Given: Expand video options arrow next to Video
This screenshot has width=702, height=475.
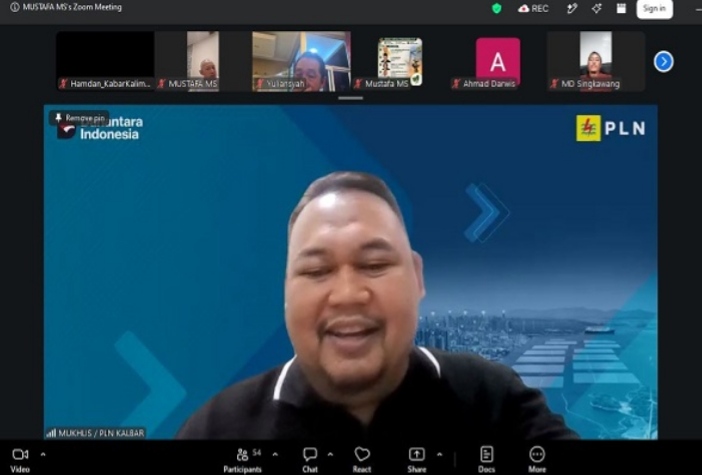Looking at the screenshot, I should click(43, 454).
